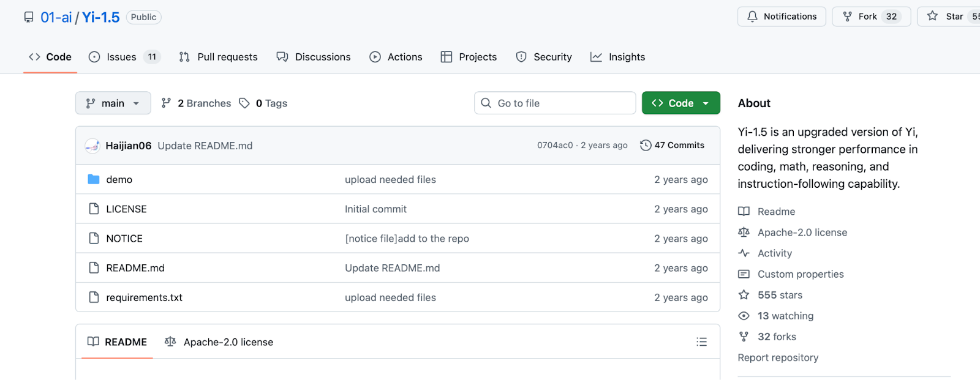
Task: Click the Notifications bell button
Action: tap(782, 17)
